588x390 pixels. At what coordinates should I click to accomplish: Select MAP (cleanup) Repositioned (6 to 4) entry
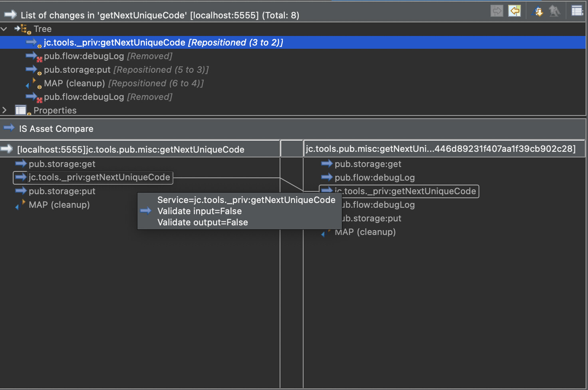(x=123, y=83)
